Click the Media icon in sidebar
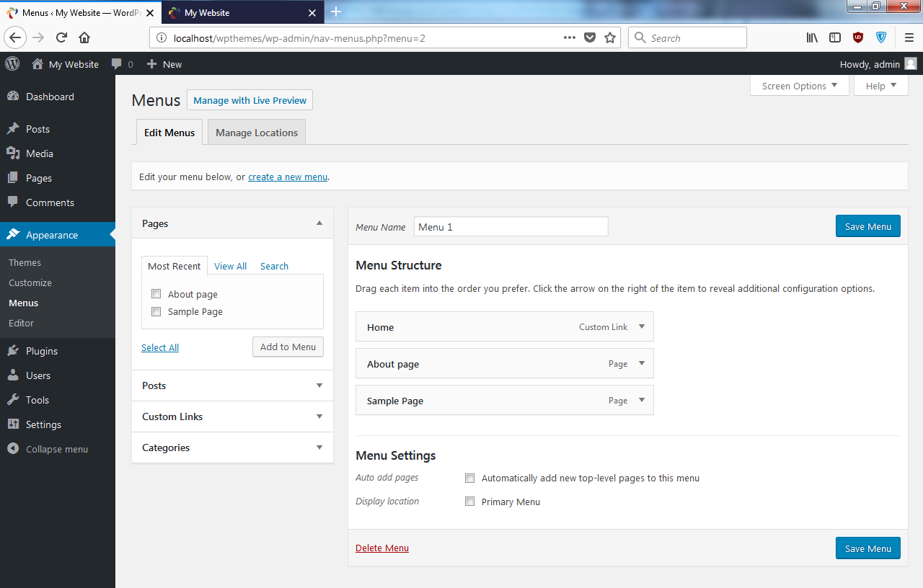923x588 pixels. click(x=13, y=153)
